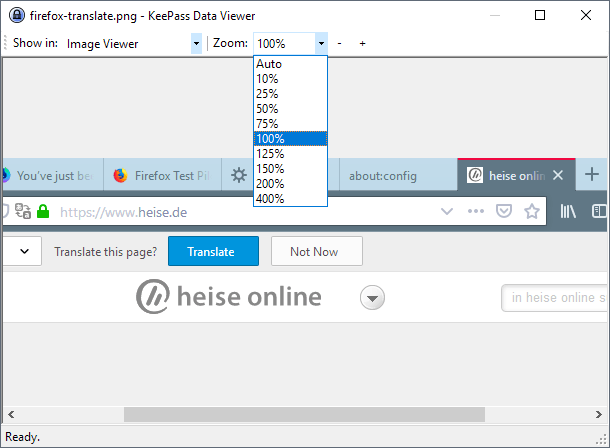The image size is (610, 448).
Task: Click the 'Translate this page?' text
Action: [x=105, y=252]
